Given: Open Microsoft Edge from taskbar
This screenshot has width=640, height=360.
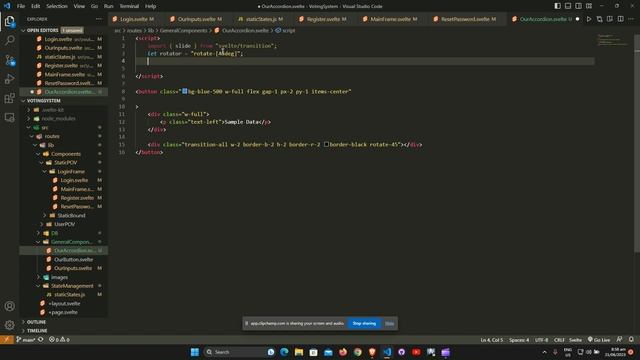Looking at the screenshot, I should coord(284,352).
